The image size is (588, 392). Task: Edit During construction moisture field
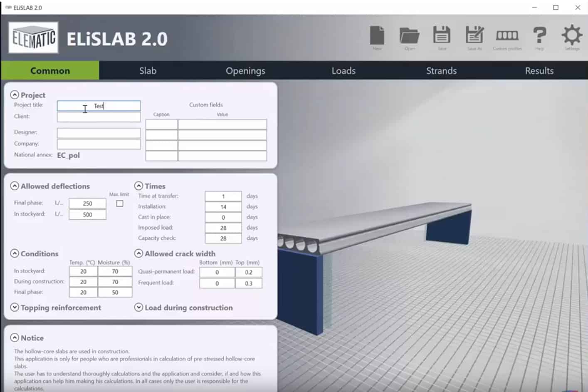pyautogui.click(x=115, y=282)
